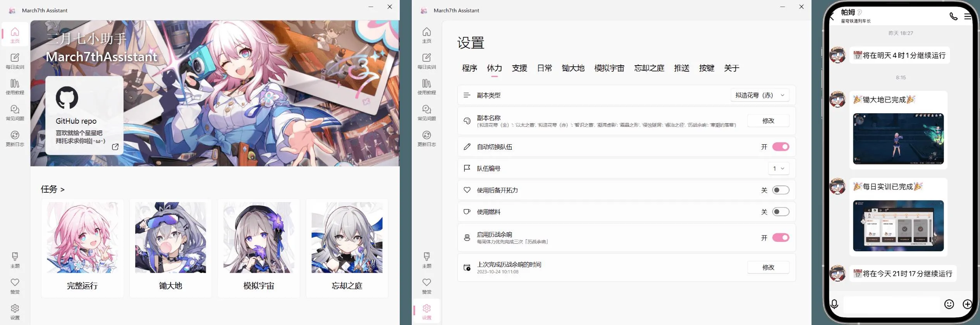This screenshot has height=325, width=980.
Task: Click the 完整运行 task card
Action: (82, 248)
